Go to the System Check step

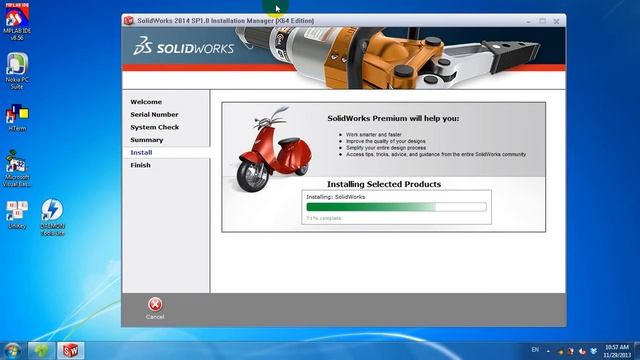[155, 127]
